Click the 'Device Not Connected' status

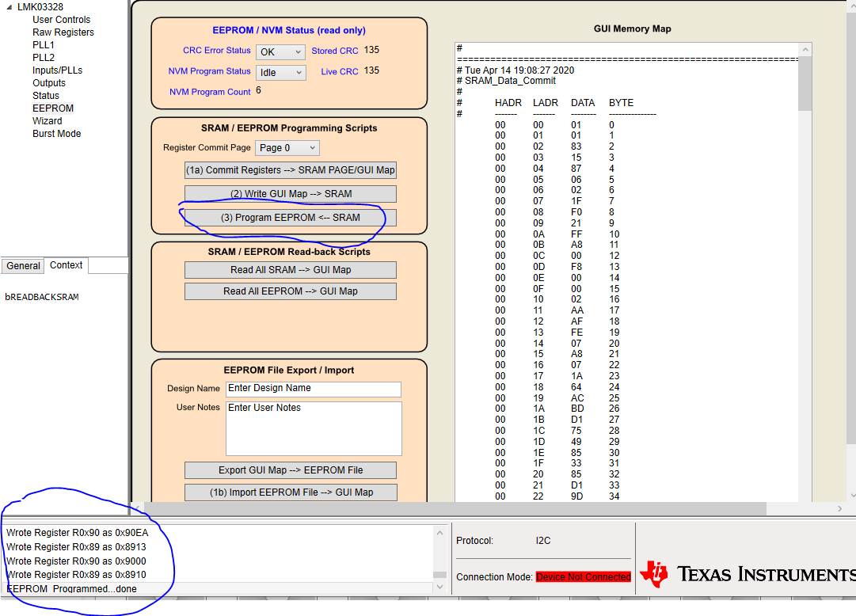pos(584,576)
